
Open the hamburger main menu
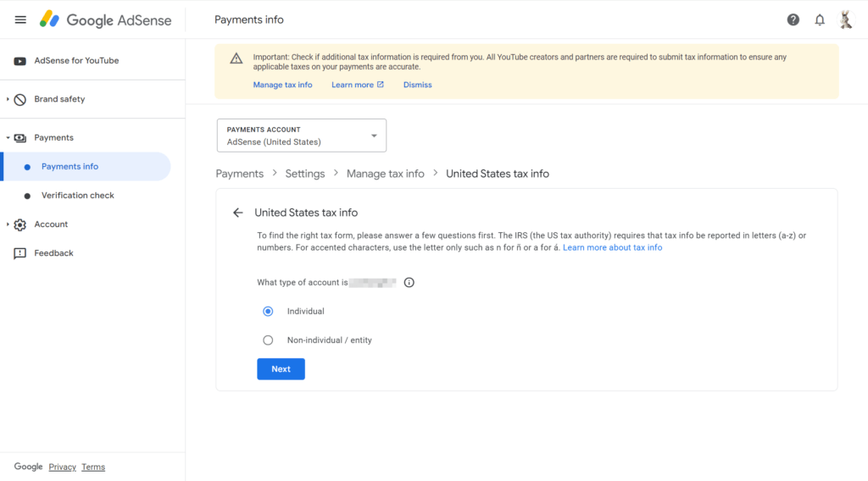pos(20,20)
